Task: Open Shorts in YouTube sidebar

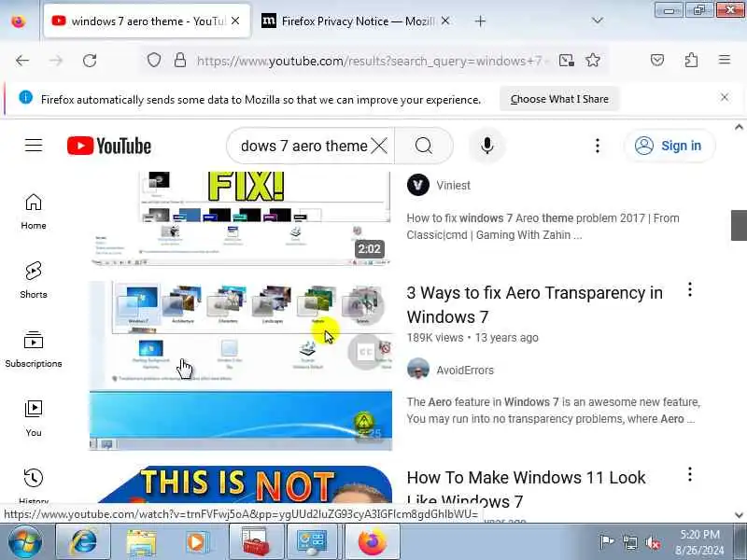Action: (x=34, y=280)
